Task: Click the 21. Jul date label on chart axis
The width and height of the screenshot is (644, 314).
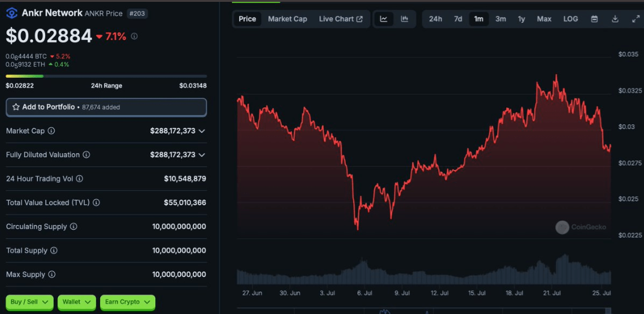Action: pos(552,293)
